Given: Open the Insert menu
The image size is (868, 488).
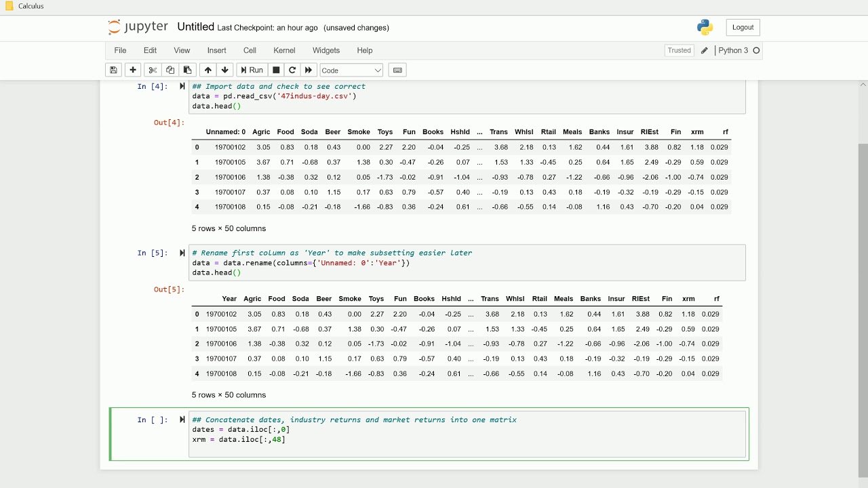Looking at the screenshot, I should [217, 50].
